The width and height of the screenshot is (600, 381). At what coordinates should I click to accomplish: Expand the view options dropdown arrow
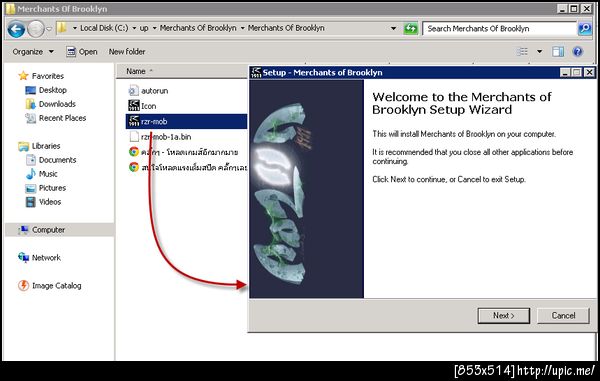[x=539, y=52]
